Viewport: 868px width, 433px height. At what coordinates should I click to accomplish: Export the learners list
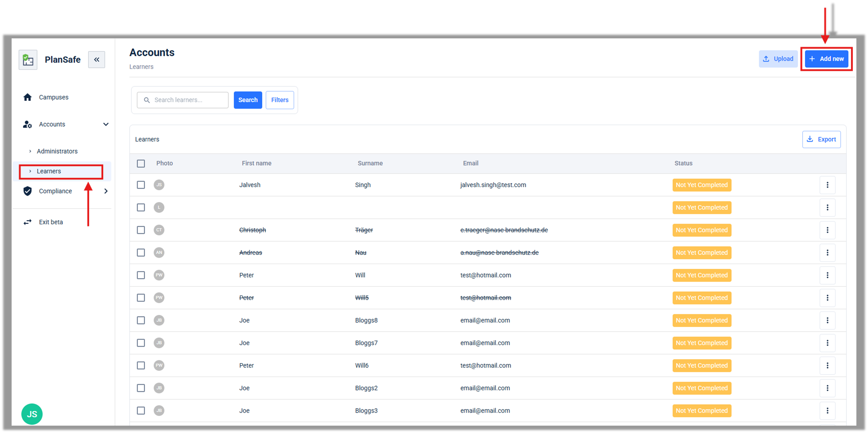[822, 140]
